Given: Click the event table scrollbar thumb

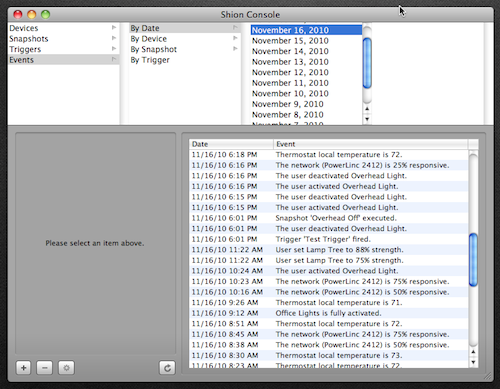Looking at the screenshot, I should 473,260.
